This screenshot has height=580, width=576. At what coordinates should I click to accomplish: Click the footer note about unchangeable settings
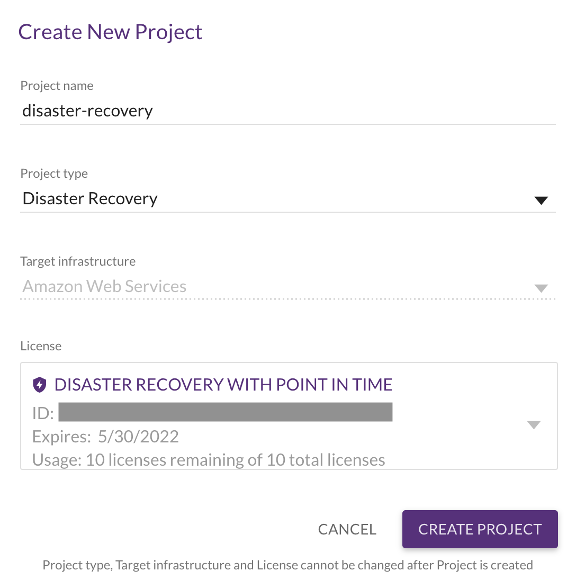coord(287,565)
